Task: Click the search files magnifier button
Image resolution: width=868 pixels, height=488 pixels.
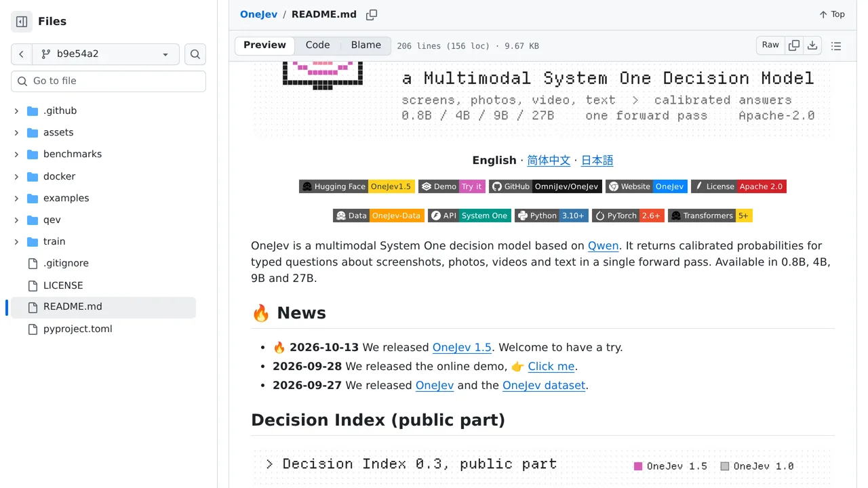Action: (195, 54)
